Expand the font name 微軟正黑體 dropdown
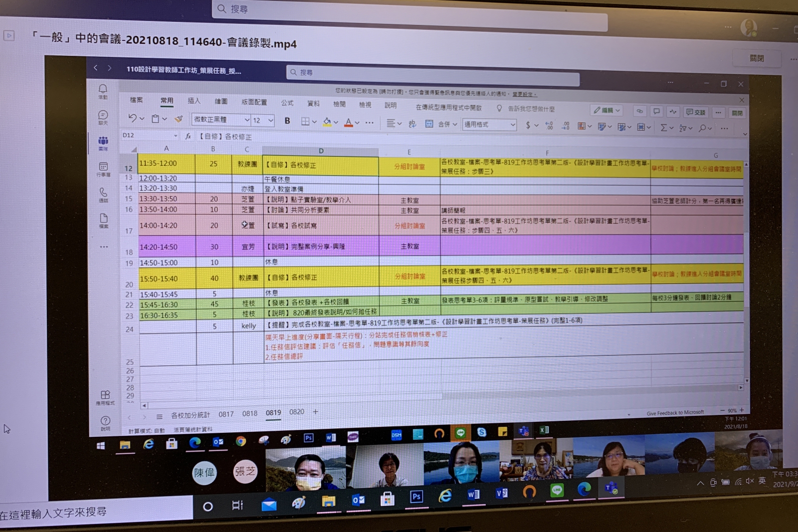 tap(246, 120)
